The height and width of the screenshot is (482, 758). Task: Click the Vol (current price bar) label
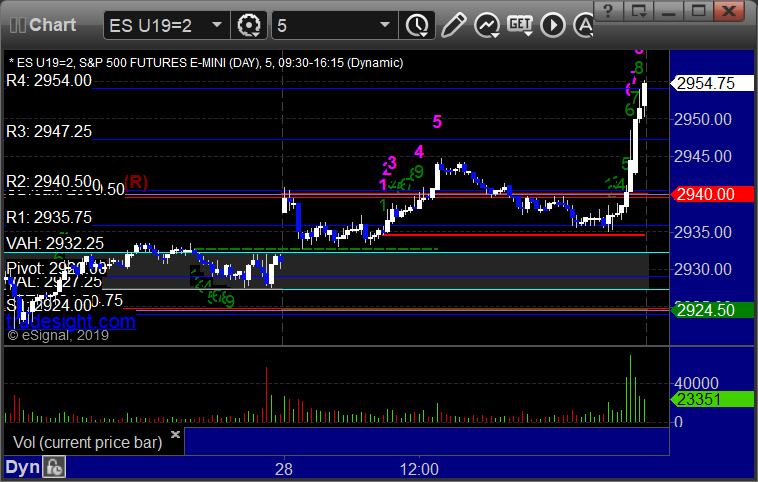click(87, 442)
